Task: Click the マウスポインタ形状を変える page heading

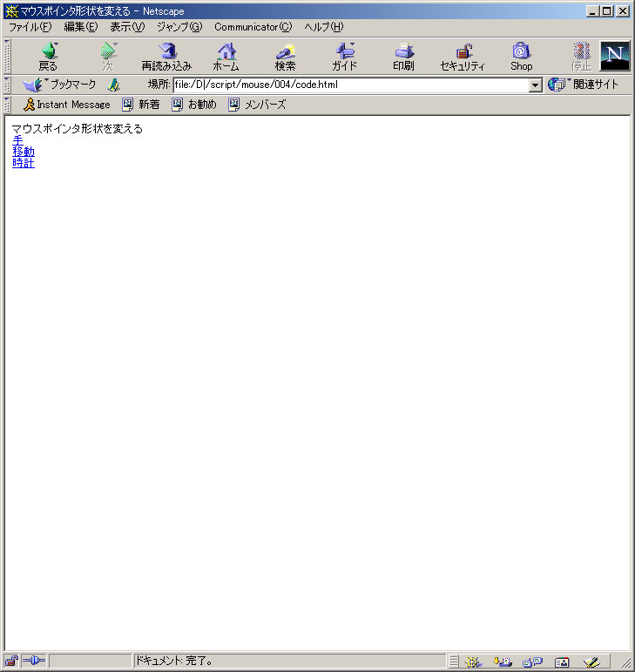Action: tap(77, 129)
